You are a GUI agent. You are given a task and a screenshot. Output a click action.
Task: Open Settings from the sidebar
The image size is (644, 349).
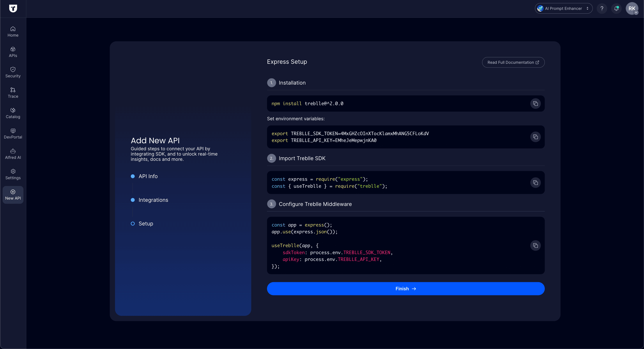[13, 174]
